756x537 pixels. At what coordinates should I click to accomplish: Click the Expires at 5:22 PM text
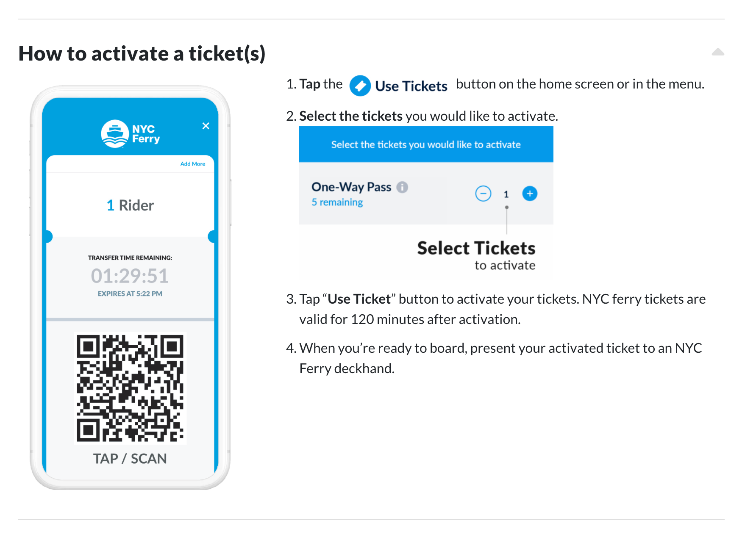tap(130, 293)
